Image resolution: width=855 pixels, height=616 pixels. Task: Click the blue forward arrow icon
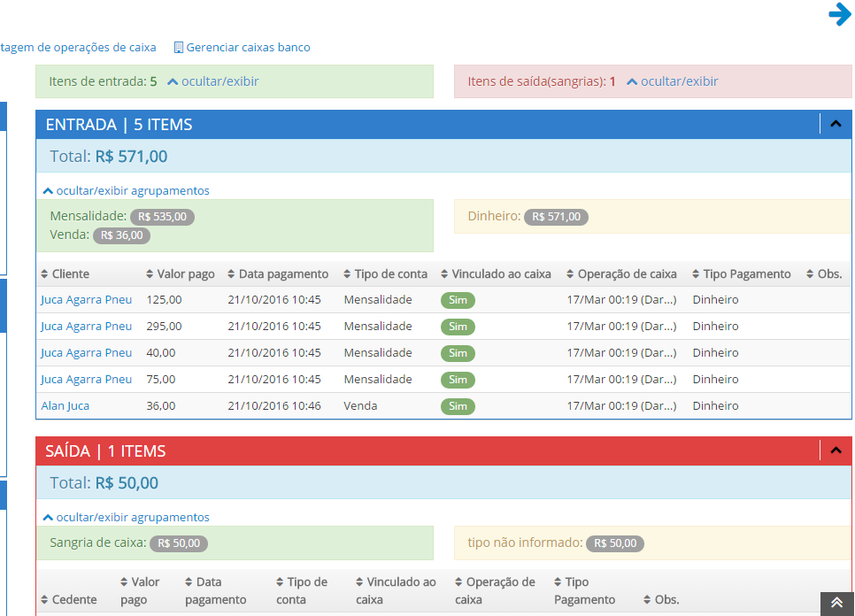click(839, 15)
